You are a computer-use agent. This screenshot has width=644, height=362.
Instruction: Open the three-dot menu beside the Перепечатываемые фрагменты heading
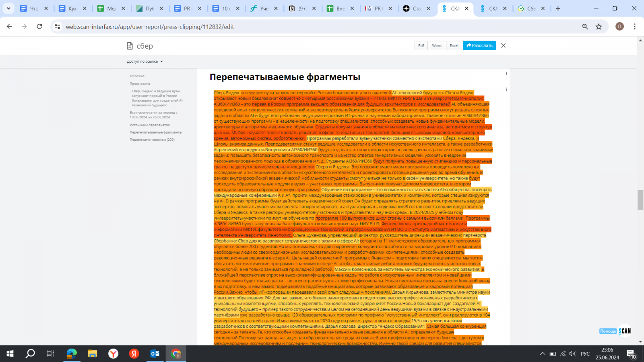click(506, 74)
